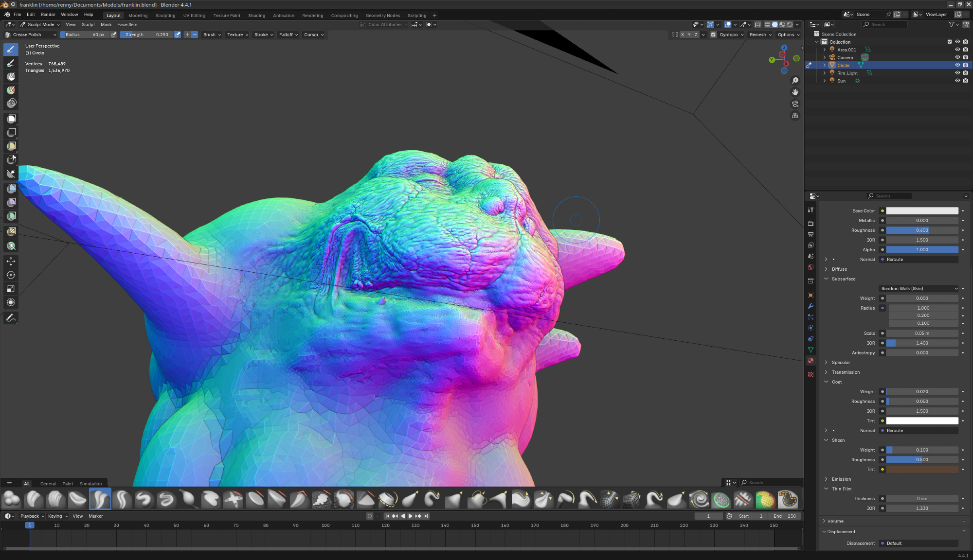Select the Annotate tool
This screenshot has height=560, width=973.
11,318
